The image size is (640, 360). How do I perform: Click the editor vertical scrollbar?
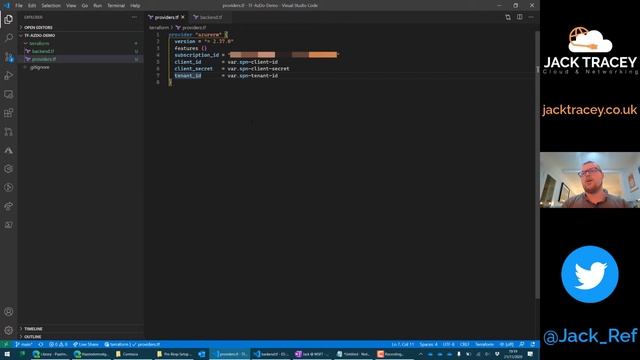[x=537, y=163]
